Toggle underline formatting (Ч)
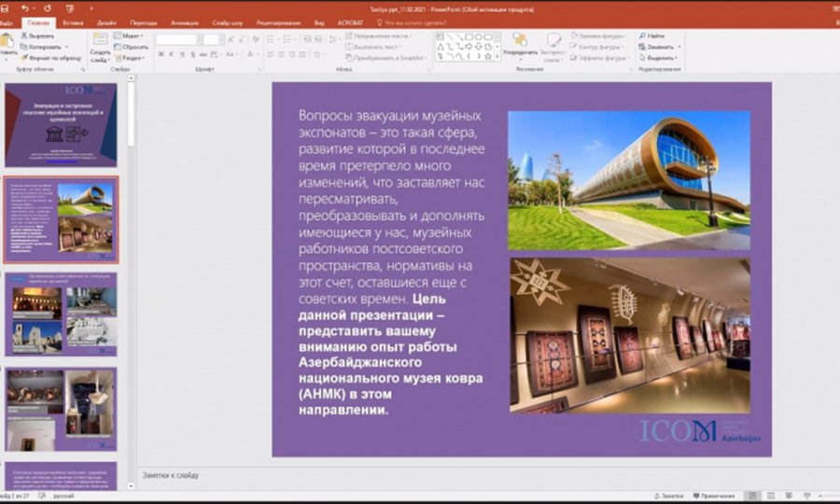The height and width of the screenshot is (504, 840). coord(182,55)
